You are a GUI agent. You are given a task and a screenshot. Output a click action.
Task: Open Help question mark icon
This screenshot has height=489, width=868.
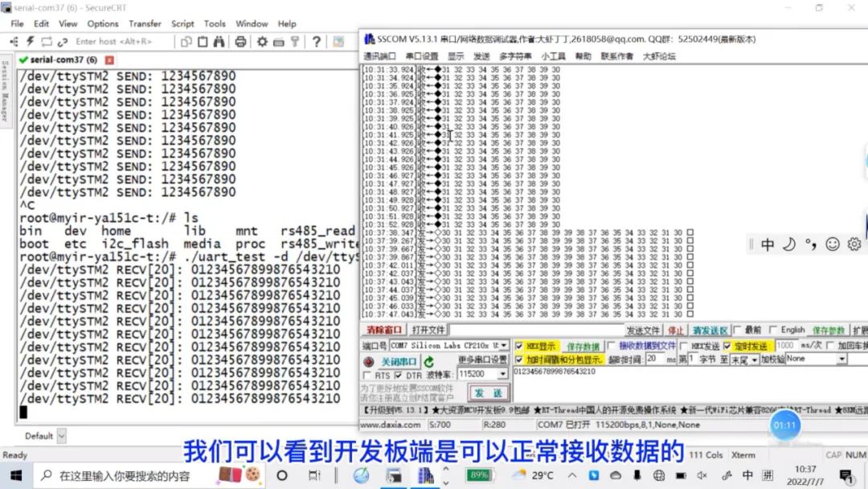coord(316,42)
